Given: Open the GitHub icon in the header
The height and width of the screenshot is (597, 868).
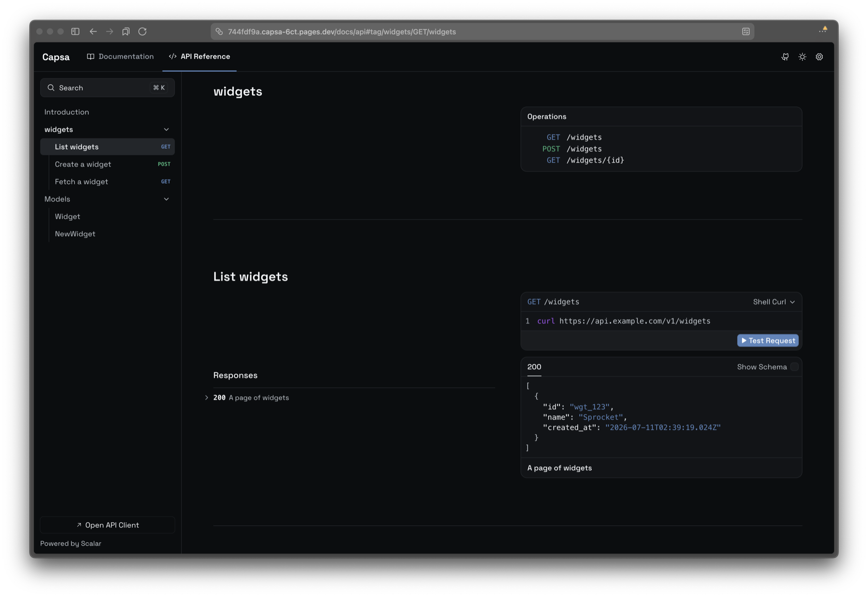Looking at the screenshot, I should [x=785, y=57].
